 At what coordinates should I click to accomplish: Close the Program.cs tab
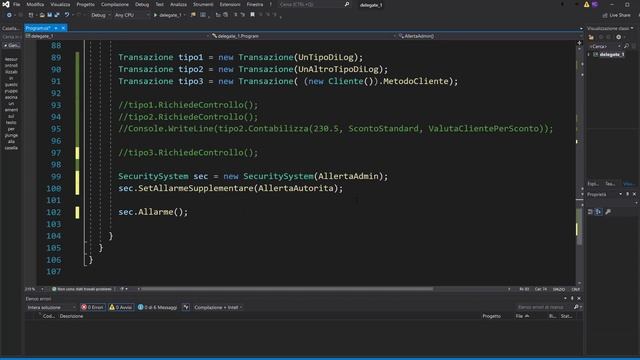pos(63,28)
